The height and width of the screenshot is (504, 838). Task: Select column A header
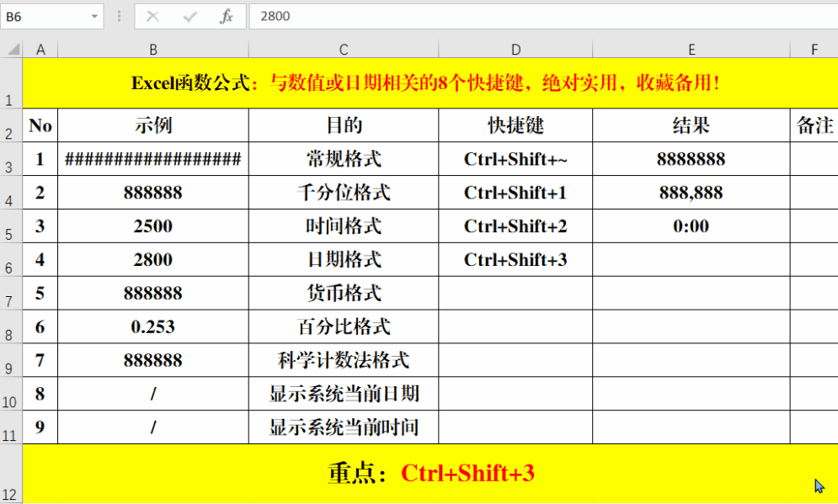pyautogui.click(x=40, y=49)
